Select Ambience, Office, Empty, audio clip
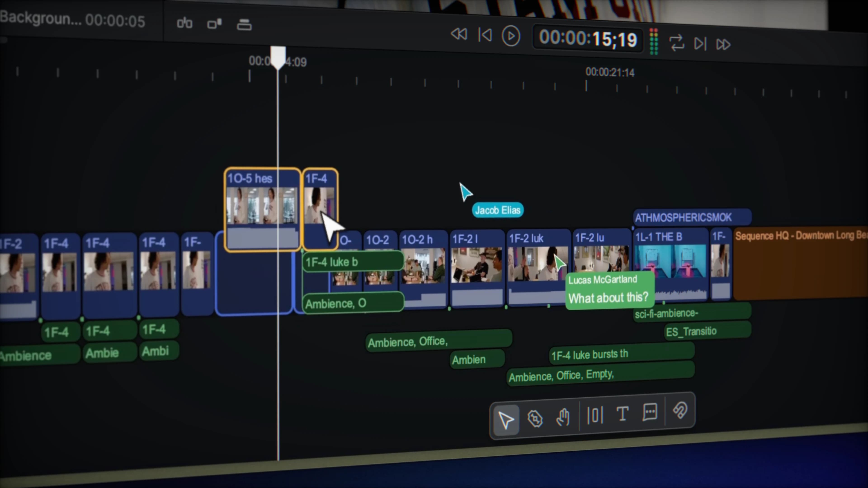 point(600,374)
